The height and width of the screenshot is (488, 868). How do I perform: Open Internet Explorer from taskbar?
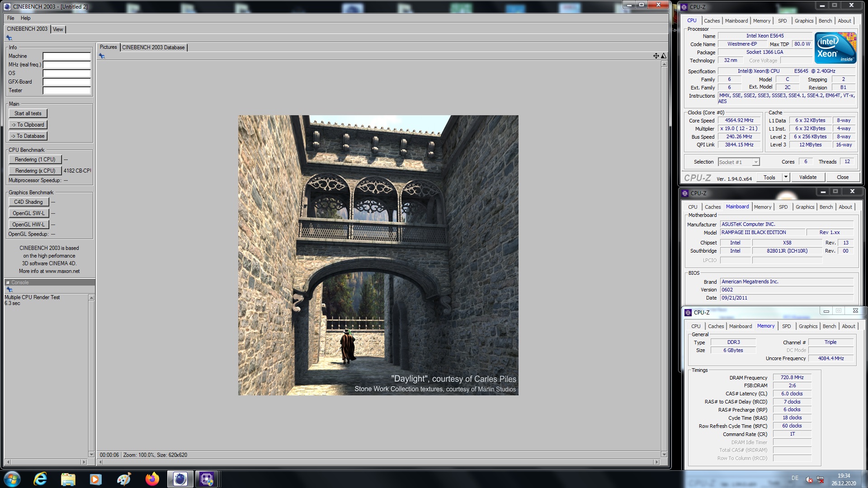tap(41, 479)
